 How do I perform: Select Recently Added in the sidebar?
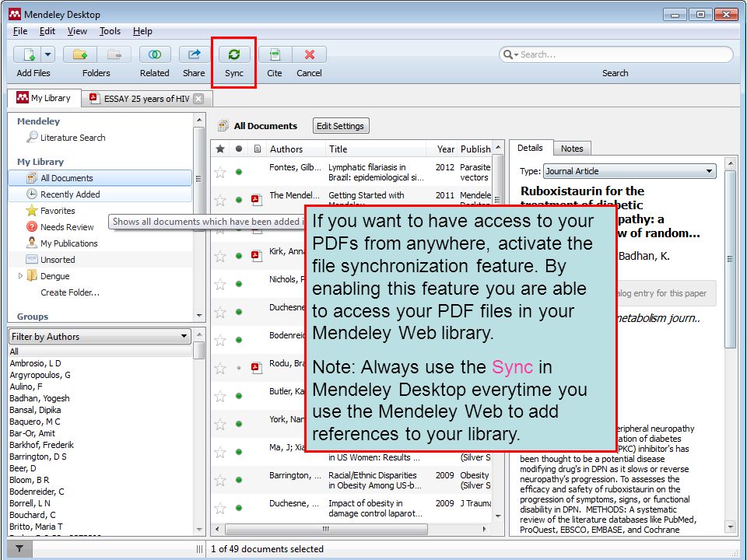click(100, 194)
